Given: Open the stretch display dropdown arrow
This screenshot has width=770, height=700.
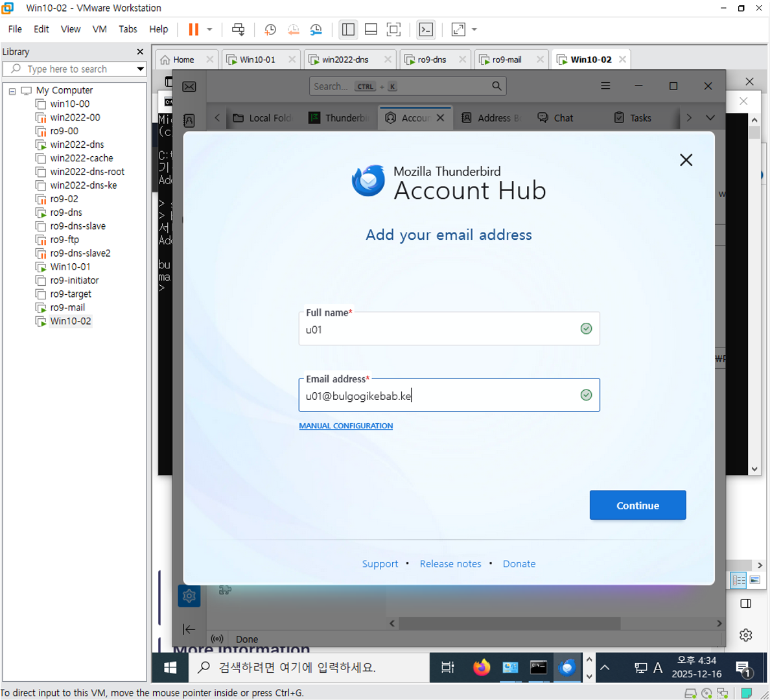Looking at the screenshot, I should point(474,29).
